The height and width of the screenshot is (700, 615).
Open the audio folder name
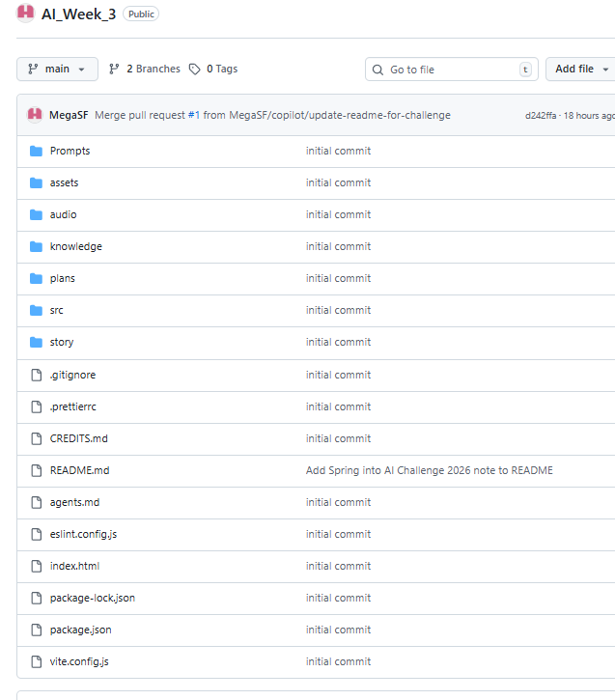(64, 214)
